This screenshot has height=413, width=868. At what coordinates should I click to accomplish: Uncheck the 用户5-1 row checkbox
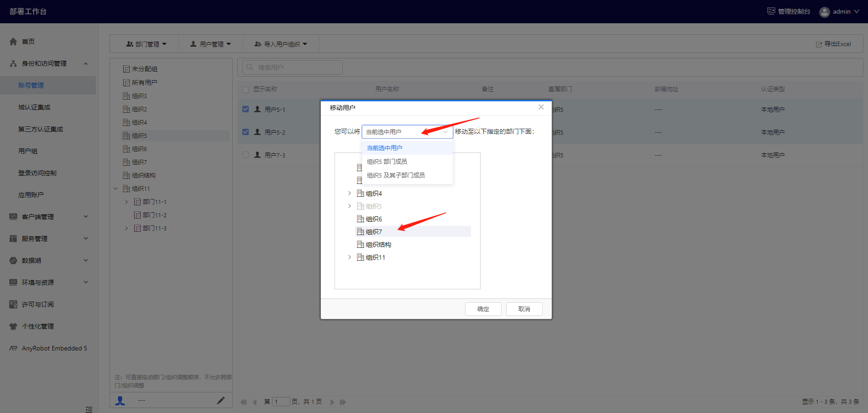click(246, 109)
